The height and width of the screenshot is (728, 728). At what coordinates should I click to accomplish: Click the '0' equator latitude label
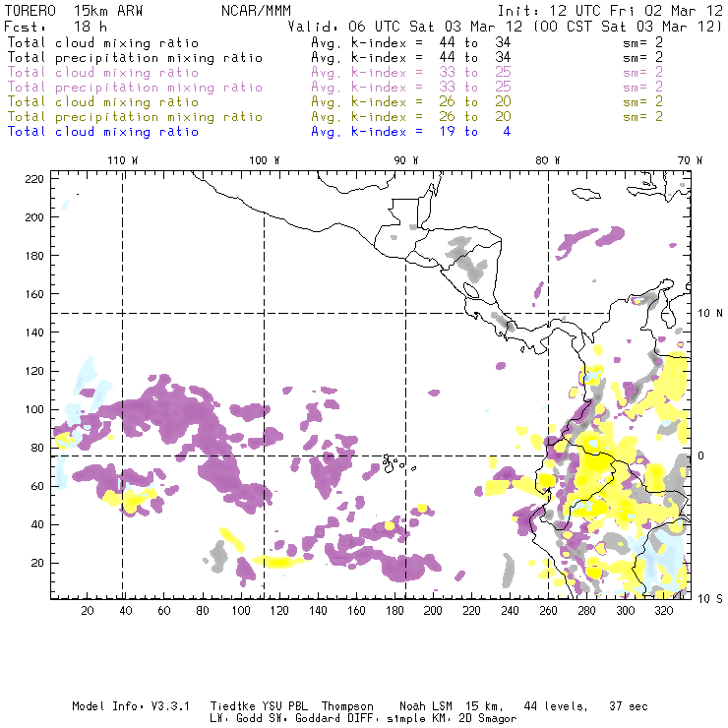[700, 455]
